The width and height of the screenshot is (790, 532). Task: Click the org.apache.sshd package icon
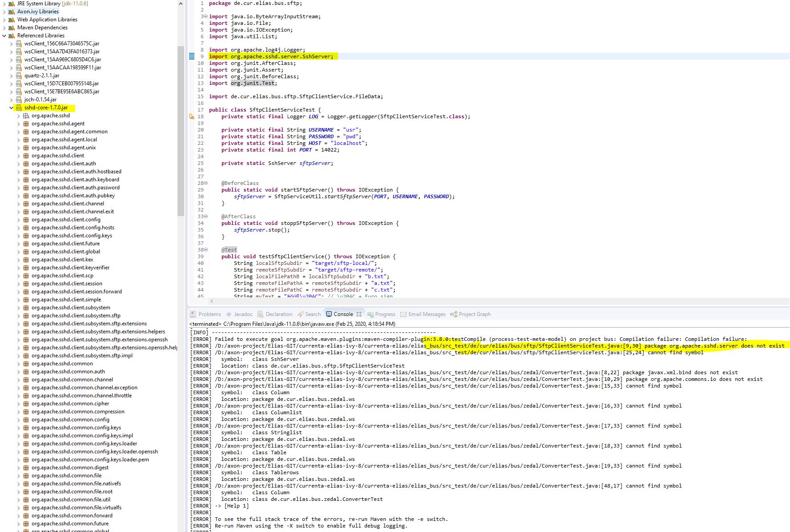point(26,116)
